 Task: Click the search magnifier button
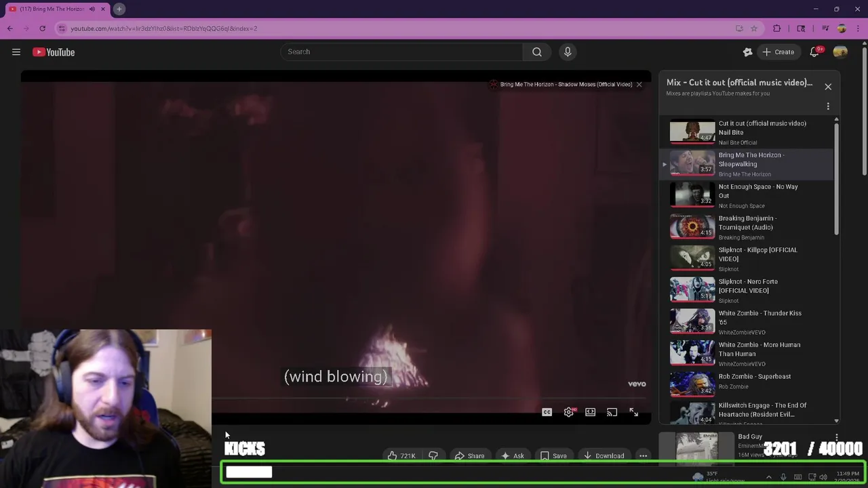coord(537,52)
